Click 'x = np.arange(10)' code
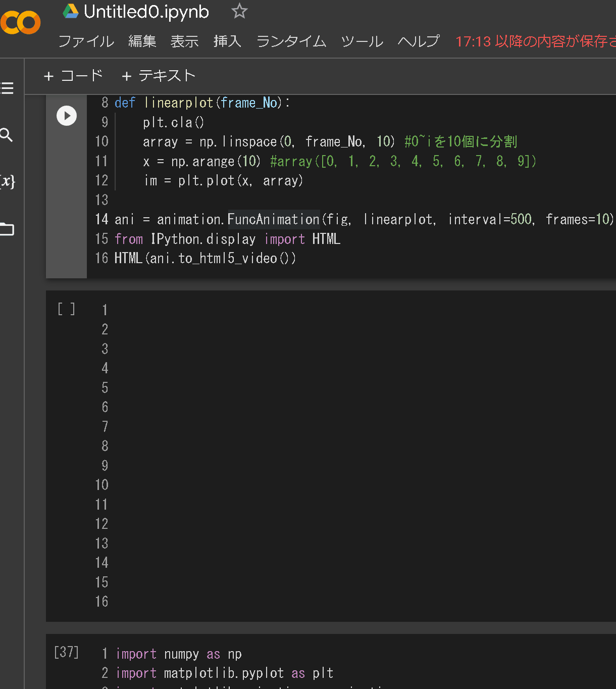The height and width of the screenshot is (689, 616). (202, 161)
